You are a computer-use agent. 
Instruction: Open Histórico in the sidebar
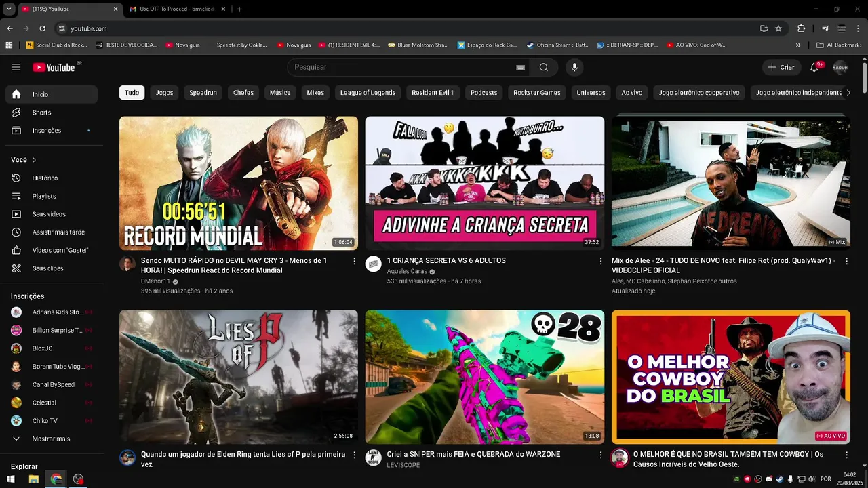click(52, 178)
